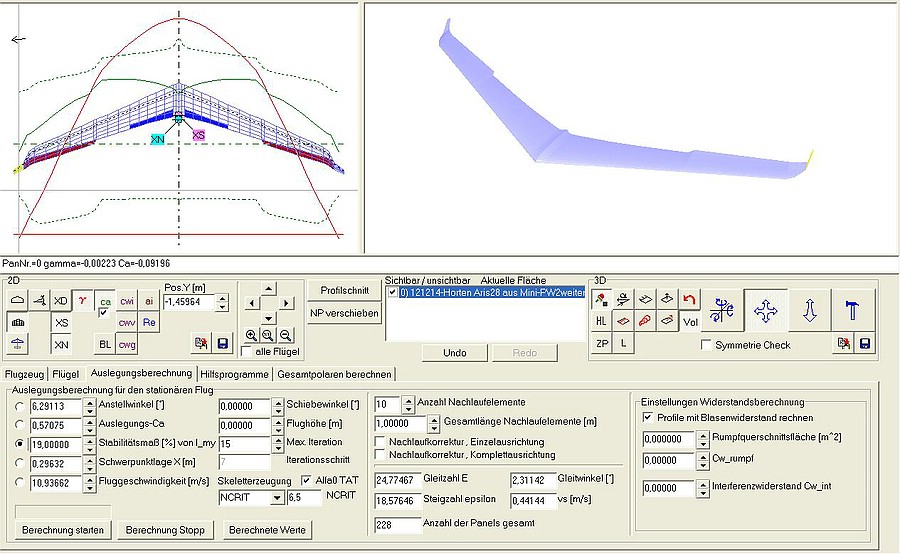Click the vertical double arrow icon
This screenshot has width=900, height=554.
tap(810, 311)
